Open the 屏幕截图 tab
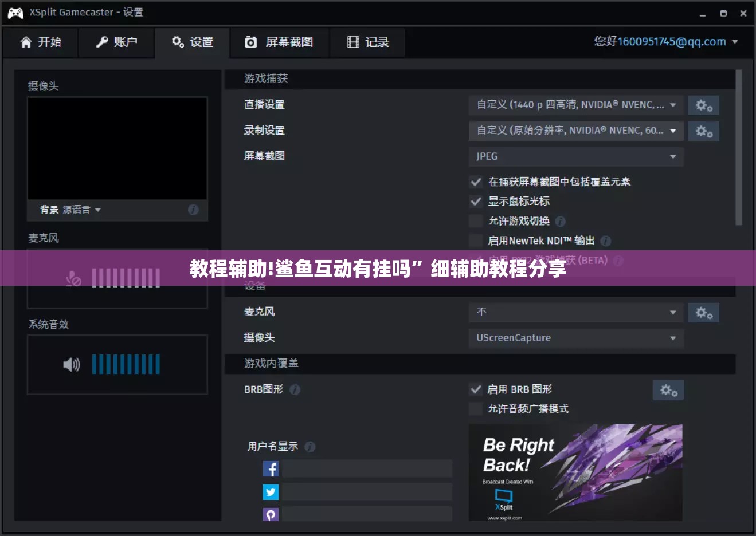756x536 pixels. (x=279, y=42)
